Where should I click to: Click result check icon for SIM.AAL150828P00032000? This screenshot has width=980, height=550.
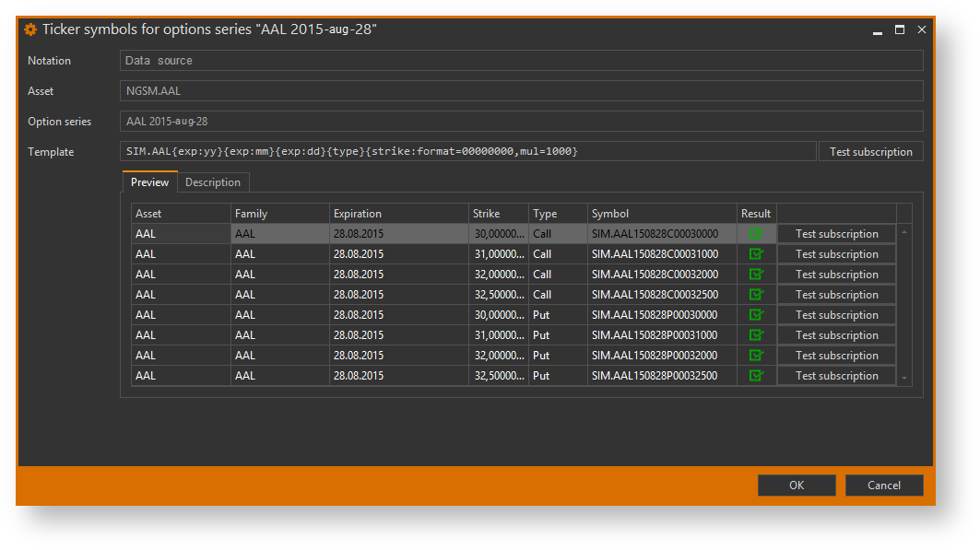point(756,356)
